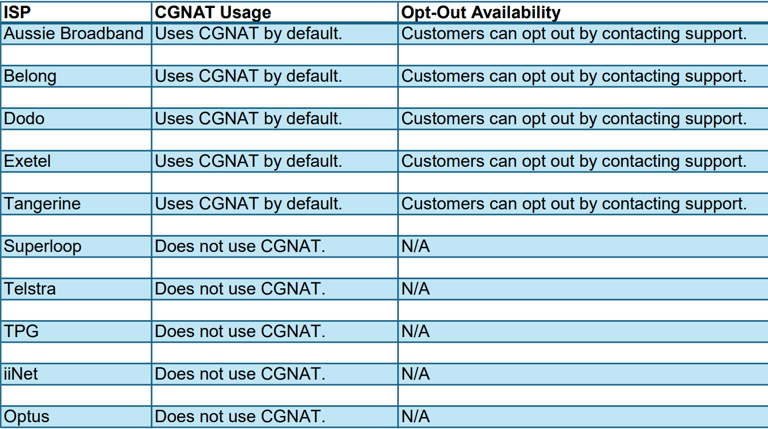Select the Tangerine ISP cell
This screenshot has width=768, height=429.
75,204
